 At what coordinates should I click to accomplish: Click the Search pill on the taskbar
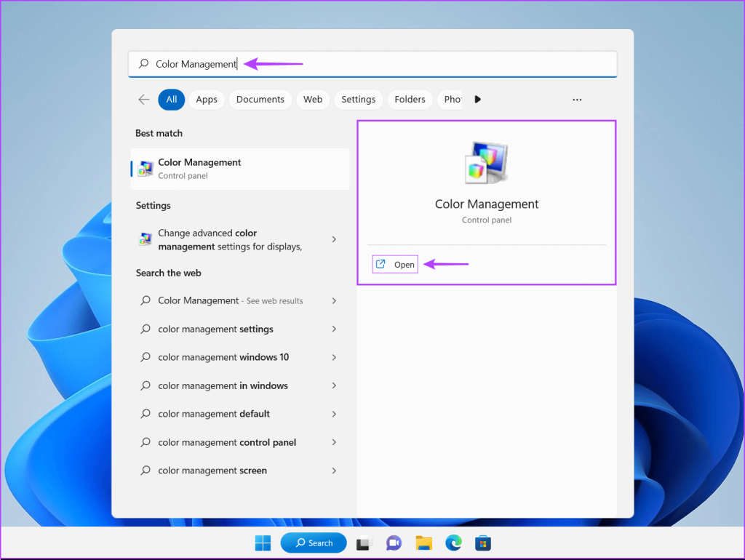pos(314,543)
